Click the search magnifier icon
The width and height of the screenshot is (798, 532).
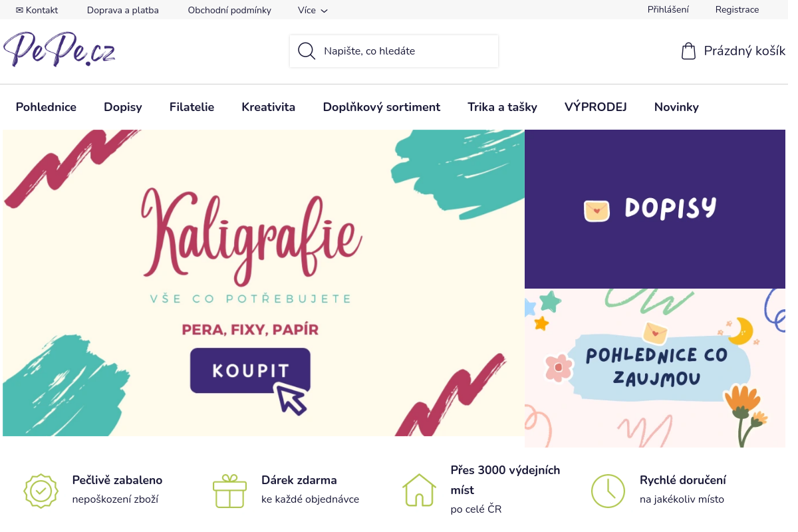point(307,51)
